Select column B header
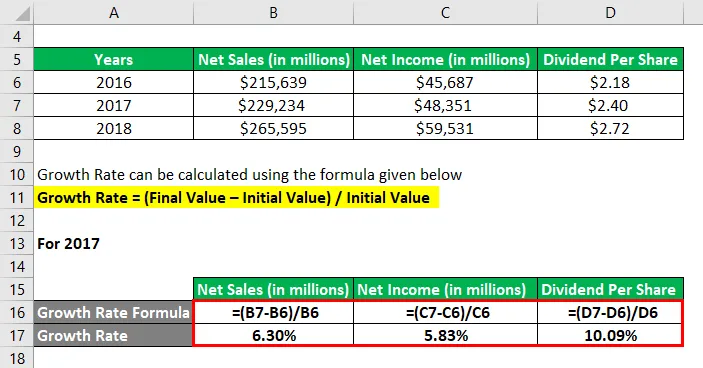The image size is (703, 368). click(x=273, y=12)
